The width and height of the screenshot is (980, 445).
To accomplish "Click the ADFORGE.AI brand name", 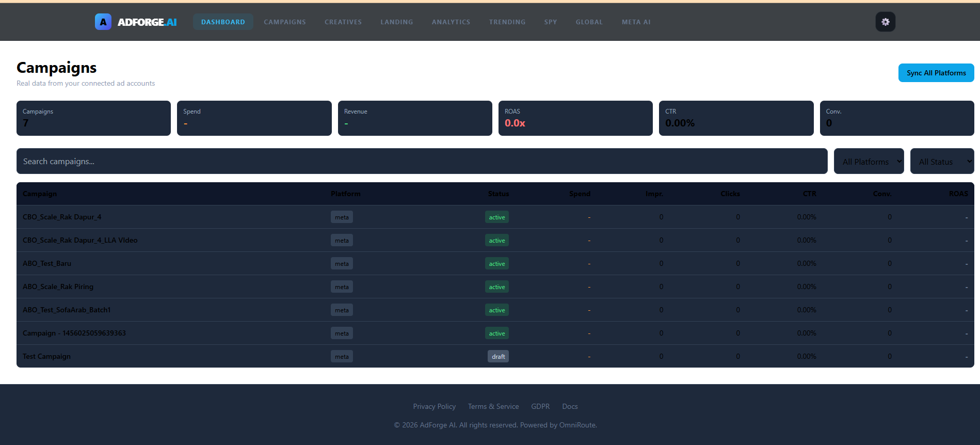I will pyautogui.click(x=147, y=22).
